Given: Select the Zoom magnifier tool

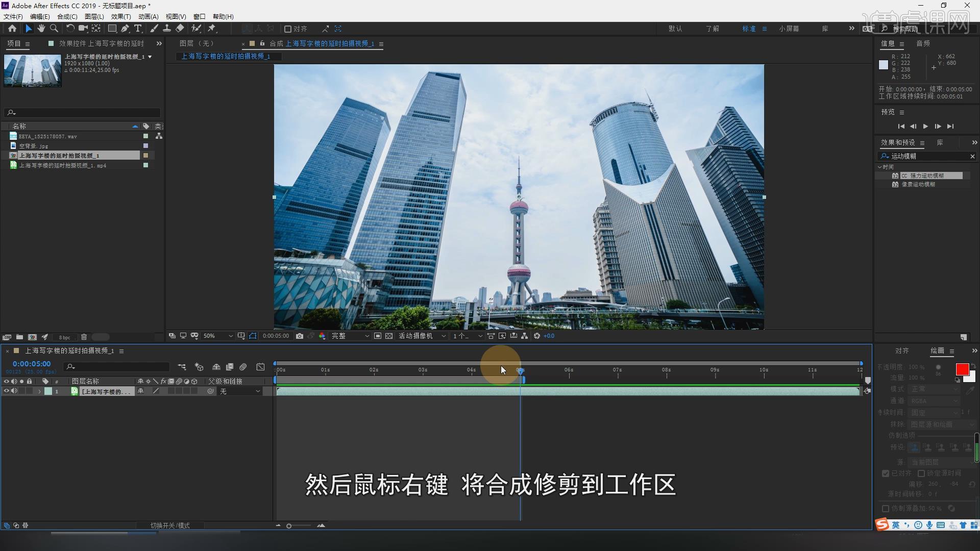Looking at the screenshot, I should tap(54, 29).
